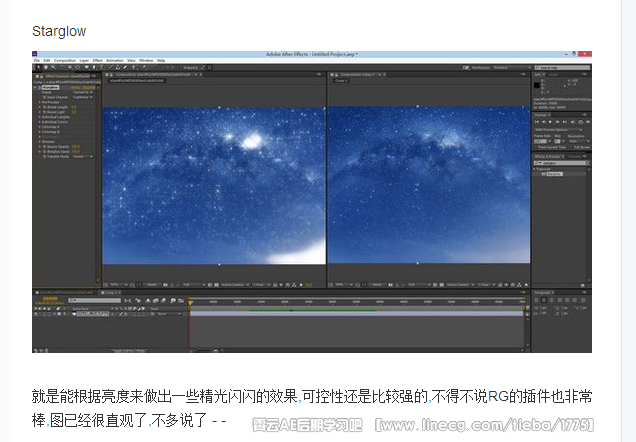
Task: Open Transfer Mode dropdown
Action: (83, 157)
